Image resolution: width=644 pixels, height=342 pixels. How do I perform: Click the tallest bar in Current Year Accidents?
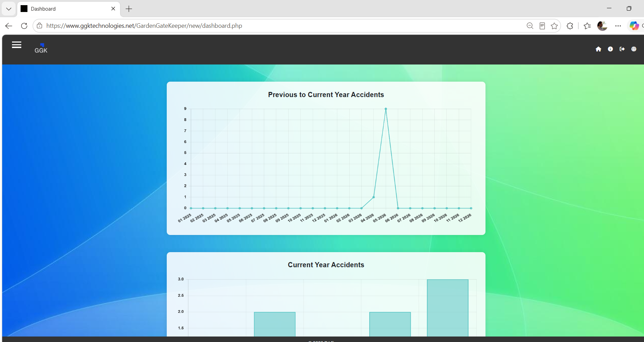click(x=448, y=308)
